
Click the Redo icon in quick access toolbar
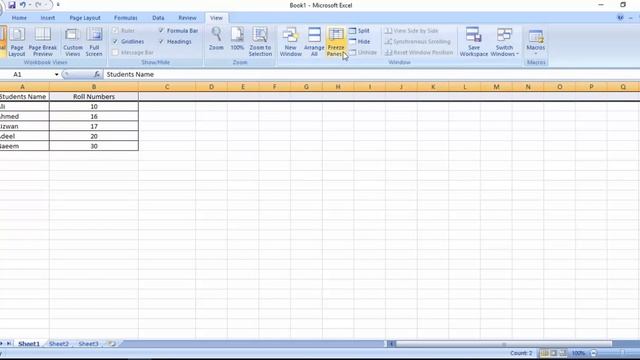coord(38,5)
